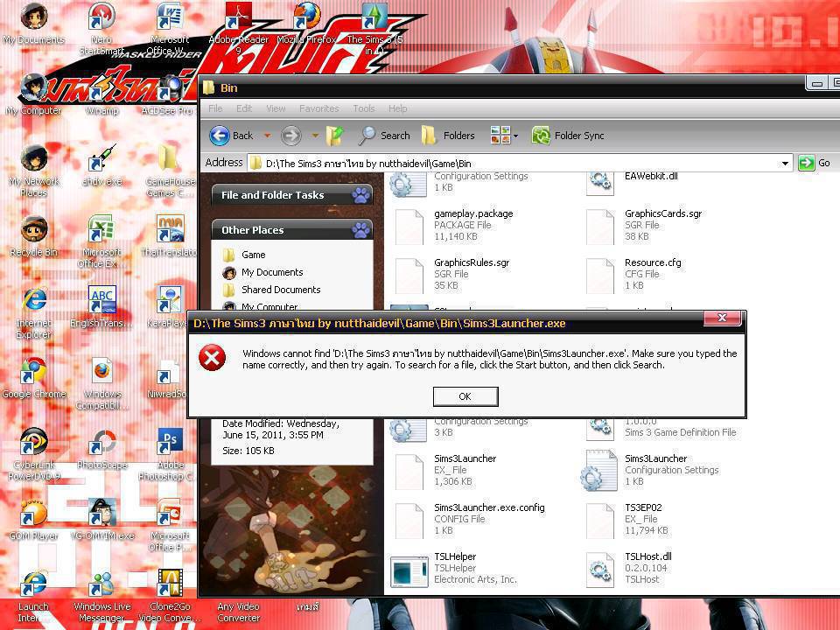
Task: Select the My Computer desktop icon
Action: click(x=34, y=95)
